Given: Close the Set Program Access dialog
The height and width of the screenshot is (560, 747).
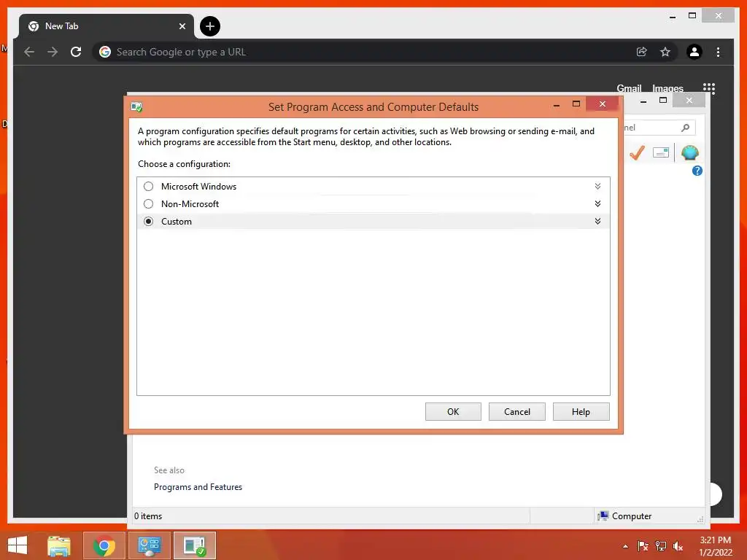Looking at the screenshot, I should [x=602, y=104].
